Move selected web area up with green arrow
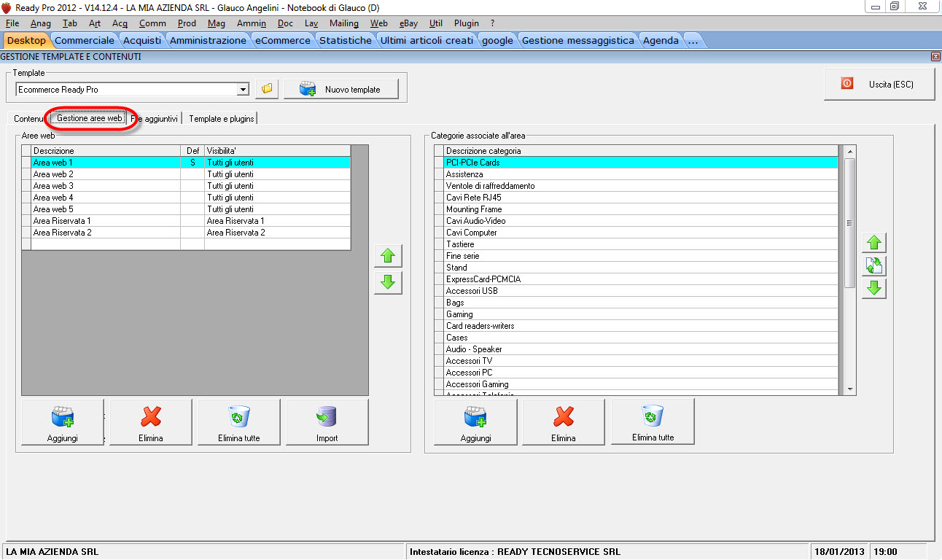Screen dimensions: 942x560 click(x=388, y=256)
